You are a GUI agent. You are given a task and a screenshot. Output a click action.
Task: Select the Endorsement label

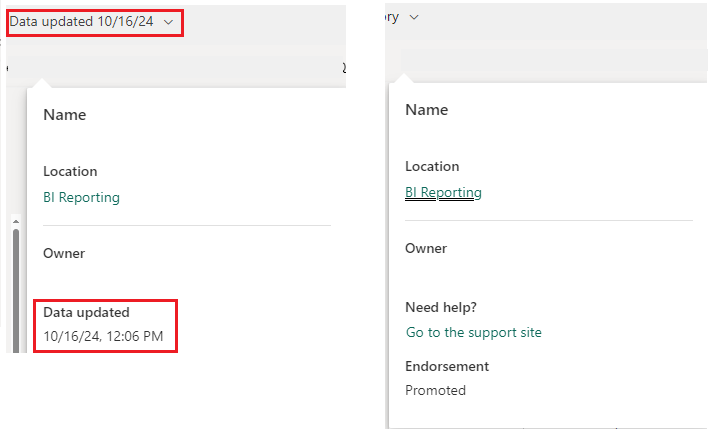(x=447, y=366)
